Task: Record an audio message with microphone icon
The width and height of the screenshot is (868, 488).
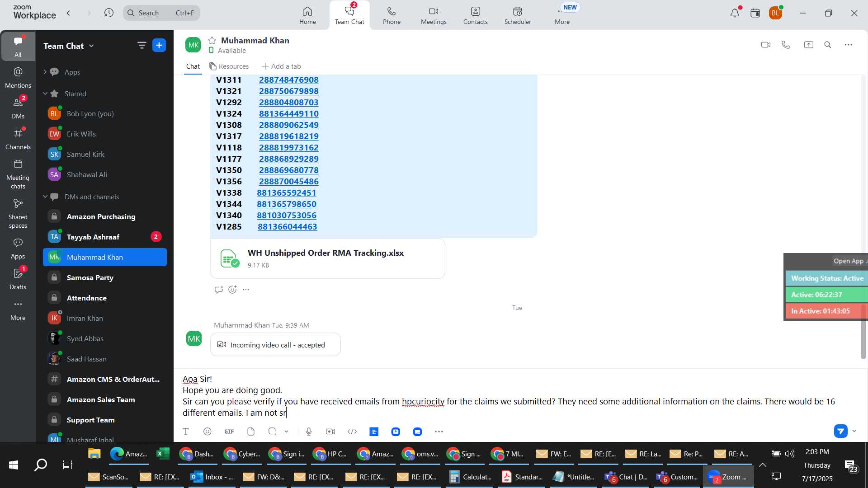Action: [309, 432]
